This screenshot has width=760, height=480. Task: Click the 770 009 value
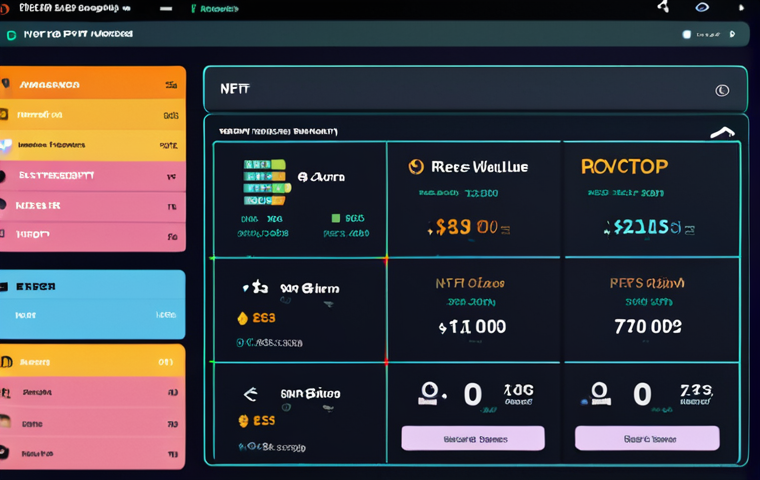point(648,326)
